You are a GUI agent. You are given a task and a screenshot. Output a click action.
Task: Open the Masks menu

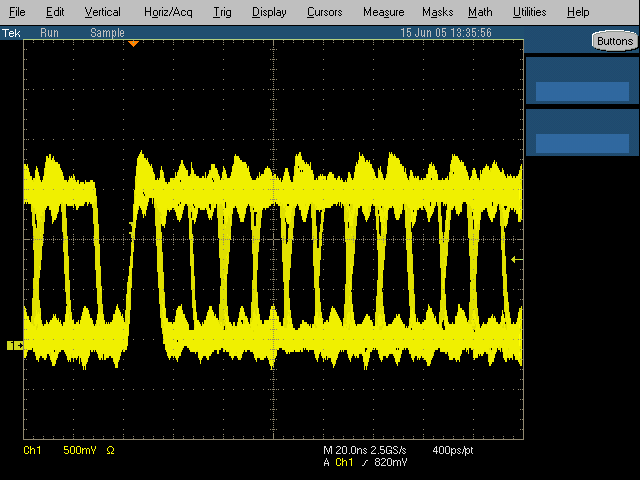438,12
